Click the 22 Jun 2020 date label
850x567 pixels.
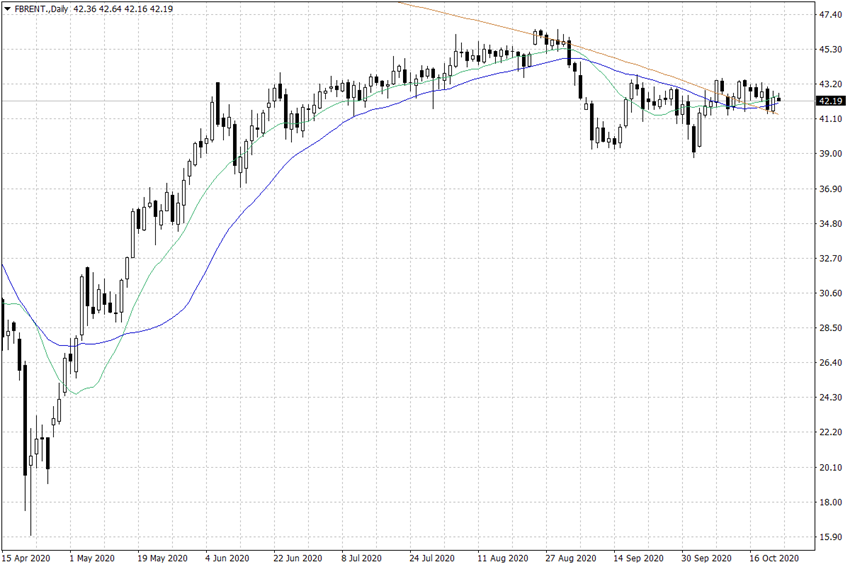tap(297, 558)
